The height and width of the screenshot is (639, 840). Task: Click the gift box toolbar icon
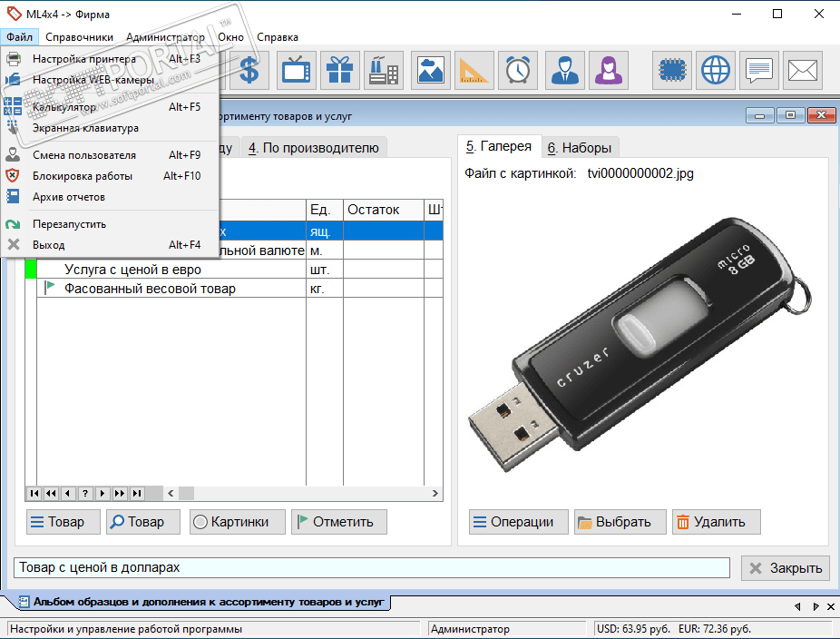tap(339, 70)
